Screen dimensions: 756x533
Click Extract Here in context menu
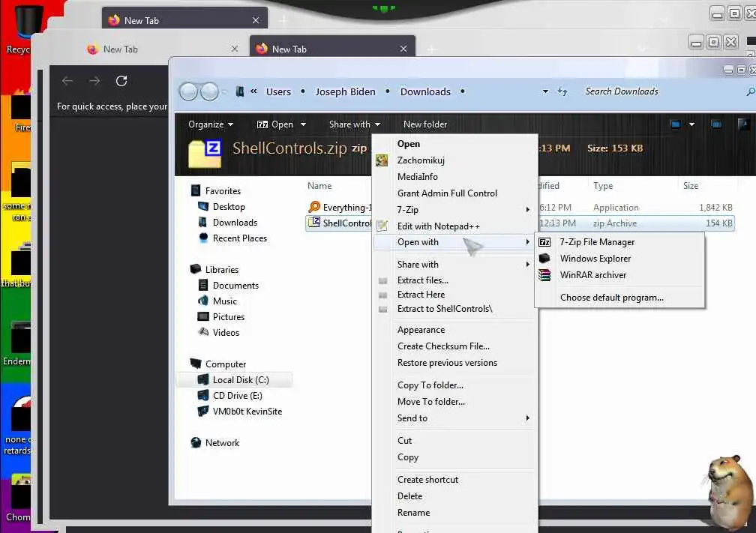[x=421, y=295]
